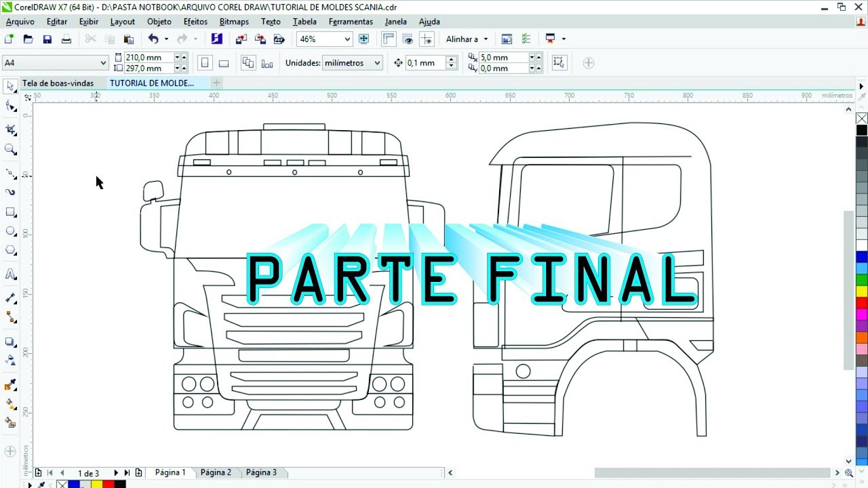
Task: Switch to Tela de boas-vindas tab
Action: click(x=58, y=83)
